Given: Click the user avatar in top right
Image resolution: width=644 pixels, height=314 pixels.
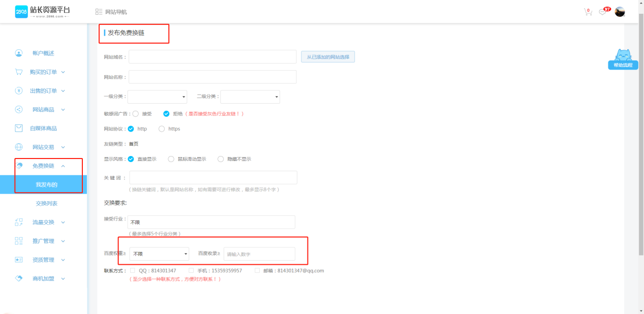Looking at the screenshot, I should click(620, 12).
